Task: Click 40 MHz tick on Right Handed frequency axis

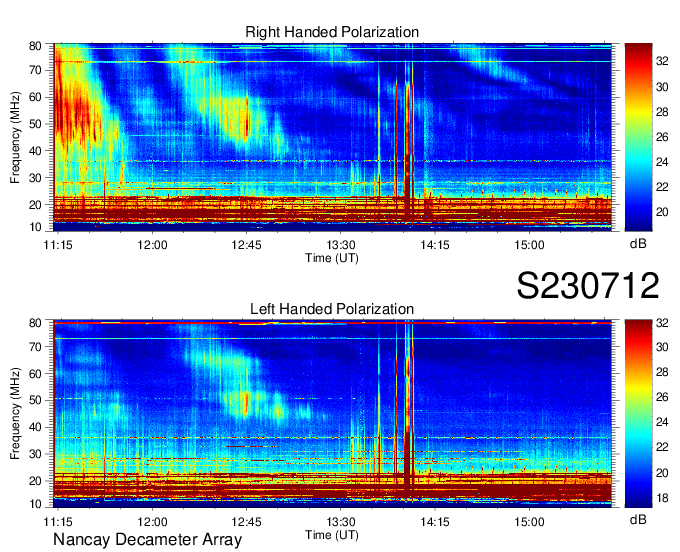Action: point(35,151)
